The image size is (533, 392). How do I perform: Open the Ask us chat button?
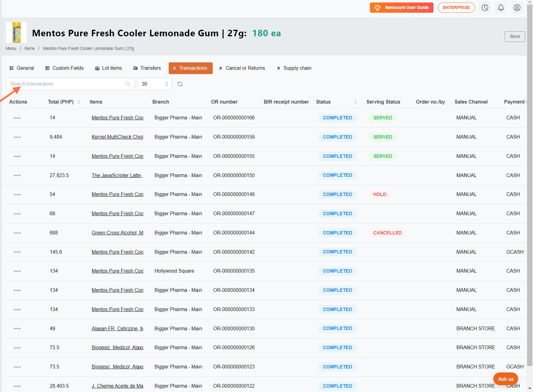pos(505,379)
